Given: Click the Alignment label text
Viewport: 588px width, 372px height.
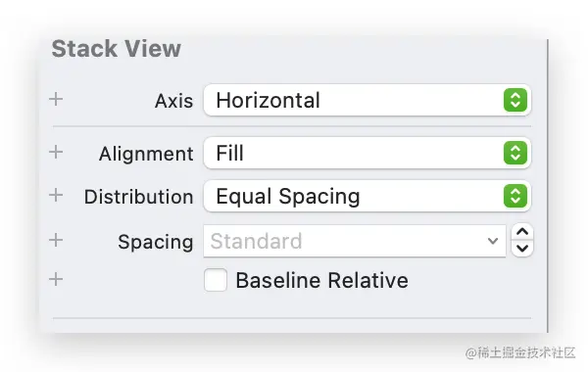Looking at the screenshot, I should [x=146, y=154].
